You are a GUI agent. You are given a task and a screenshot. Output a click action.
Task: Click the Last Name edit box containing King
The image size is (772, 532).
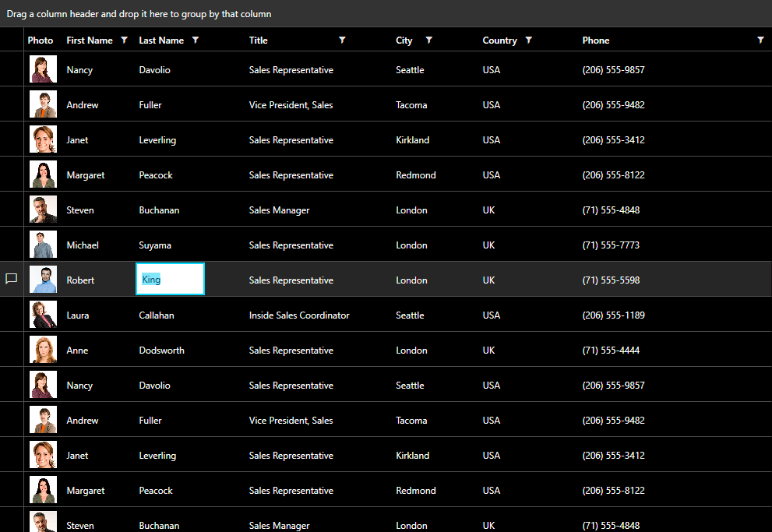[x=170, y=279]
